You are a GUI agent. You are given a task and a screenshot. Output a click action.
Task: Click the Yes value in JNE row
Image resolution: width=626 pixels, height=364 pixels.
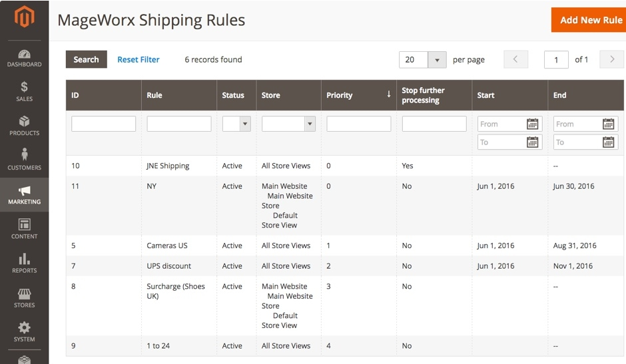tap(407, 166)
